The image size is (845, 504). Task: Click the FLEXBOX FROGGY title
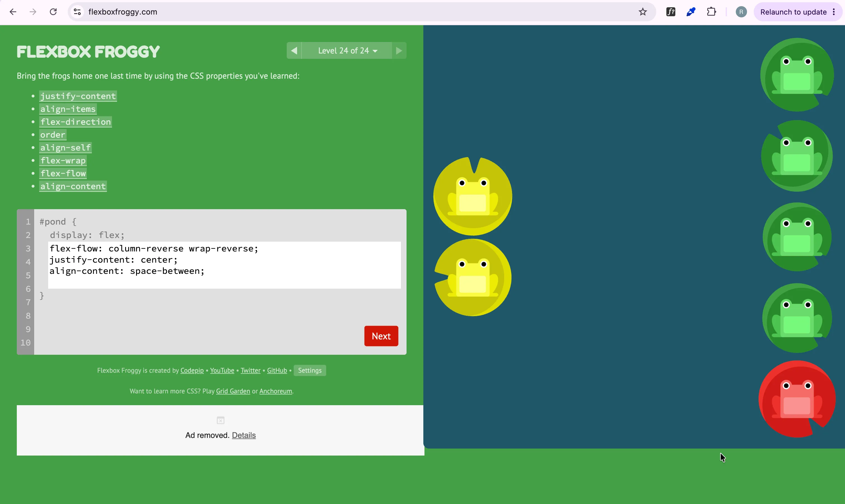click(x=88, y=52)
